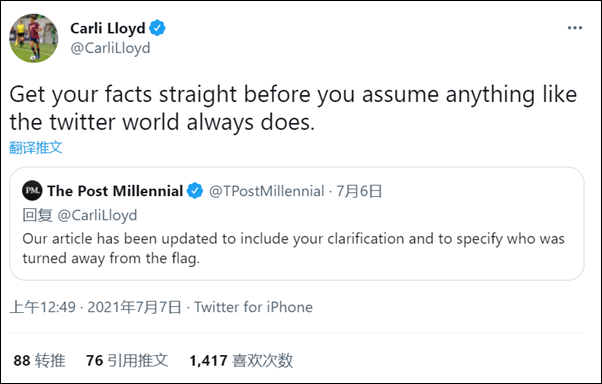Click The Post Millennial account name

(x=115, y=191)
